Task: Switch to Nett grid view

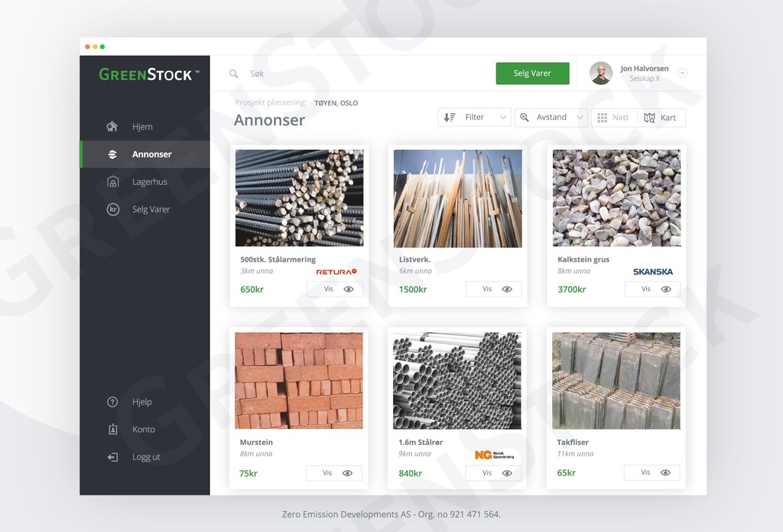Action: pyautogui.click(x=613, y=118)
